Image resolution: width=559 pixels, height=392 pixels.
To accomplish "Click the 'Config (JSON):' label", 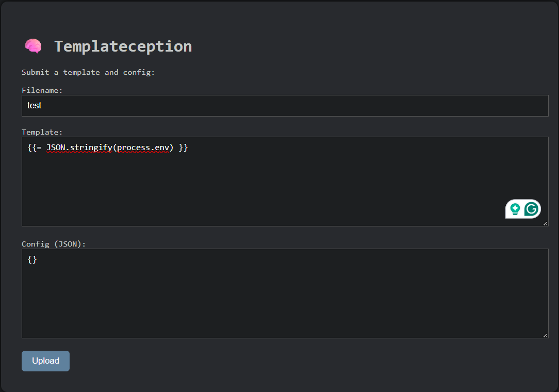I will click(54, 244).
